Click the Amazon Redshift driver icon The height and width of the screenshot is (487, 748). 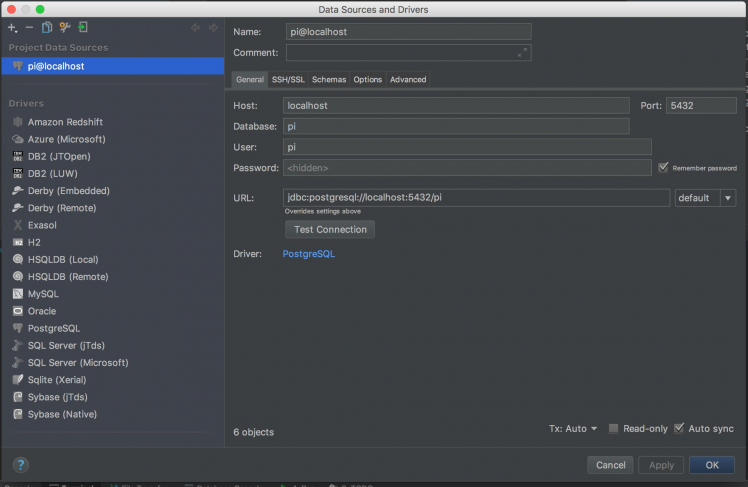[18, 122]
